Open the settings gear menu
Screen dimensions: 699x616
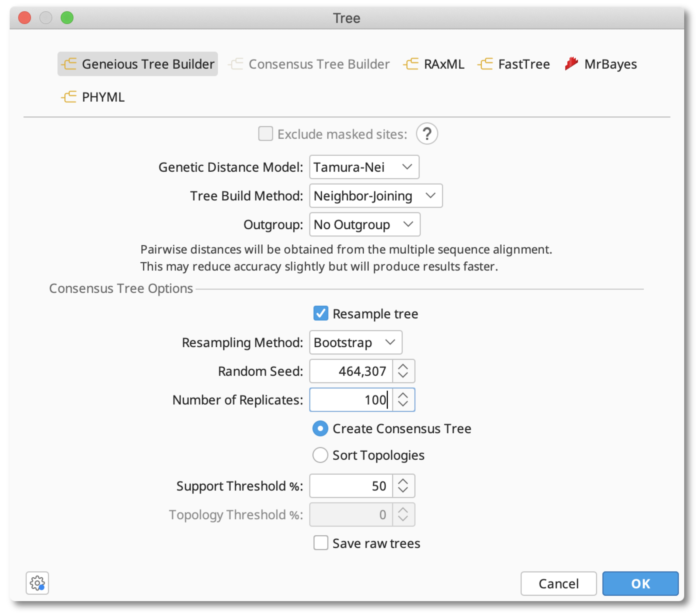point(37,583)
